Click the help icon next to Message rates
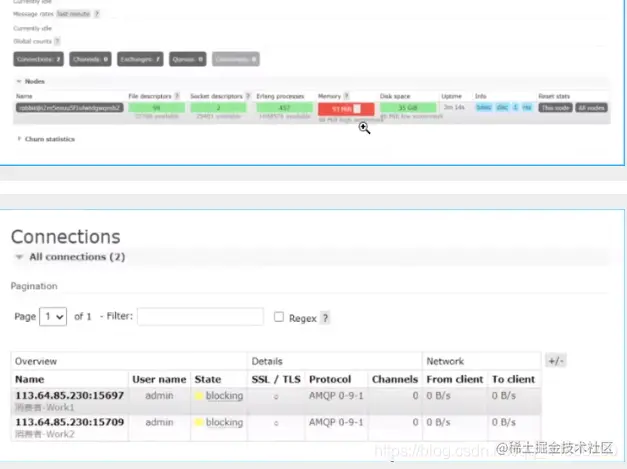Image resolution: width=627 pixels, height=469 pixels. [x=97, y=14]
